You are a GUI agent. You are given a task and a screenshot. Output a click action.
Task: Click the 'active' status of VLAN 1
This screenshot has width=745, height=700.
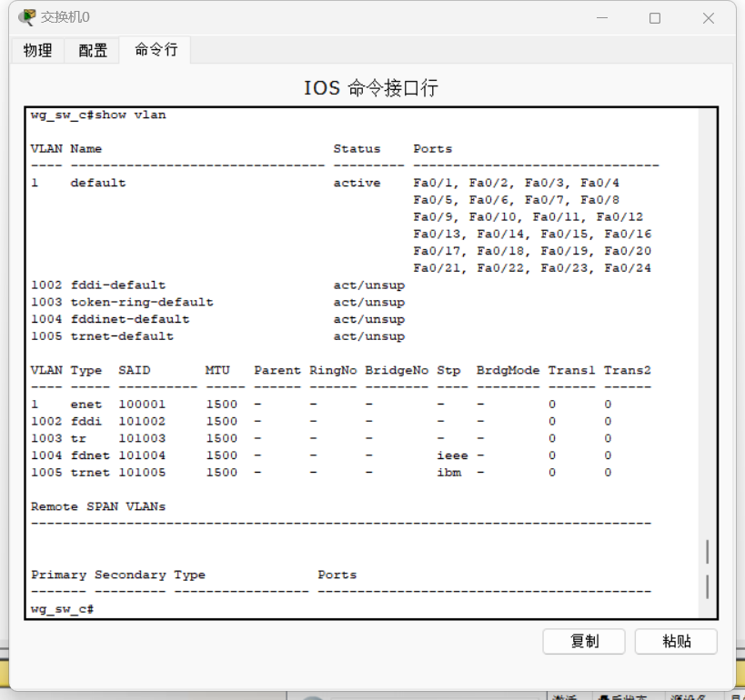[357, 183]
